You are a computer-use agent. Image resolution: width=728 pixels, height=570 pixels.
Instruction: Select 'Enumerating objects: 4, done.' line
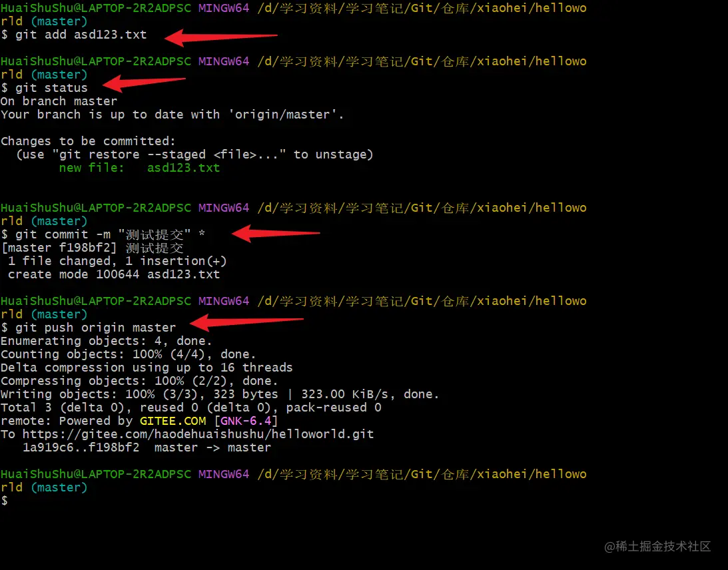tap(107, 341)
